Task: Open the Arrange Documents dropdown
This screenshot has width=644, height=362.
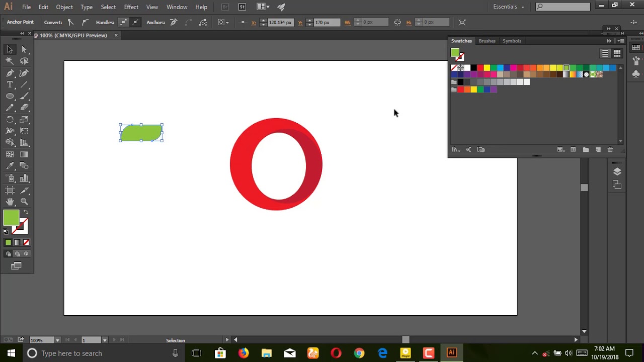Action: tap(262, 7)
